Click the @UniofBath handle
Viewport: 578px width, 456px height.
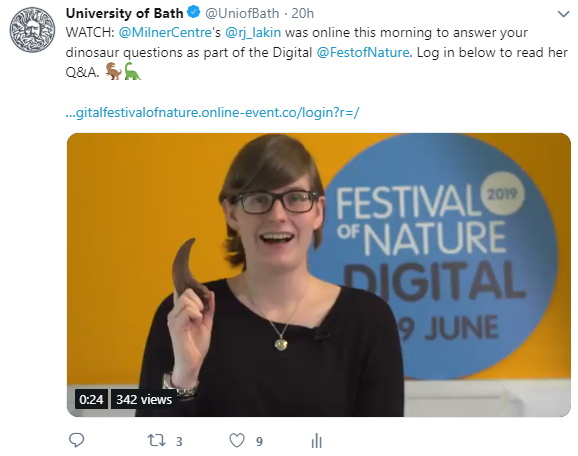[242, 14]
